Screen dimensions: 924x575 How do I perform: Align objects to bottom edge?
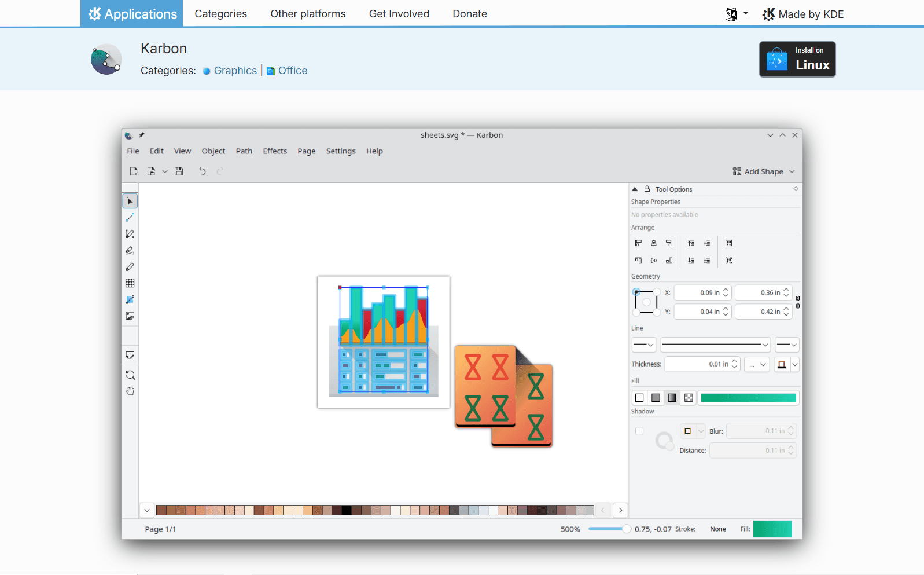click(669, 261)
